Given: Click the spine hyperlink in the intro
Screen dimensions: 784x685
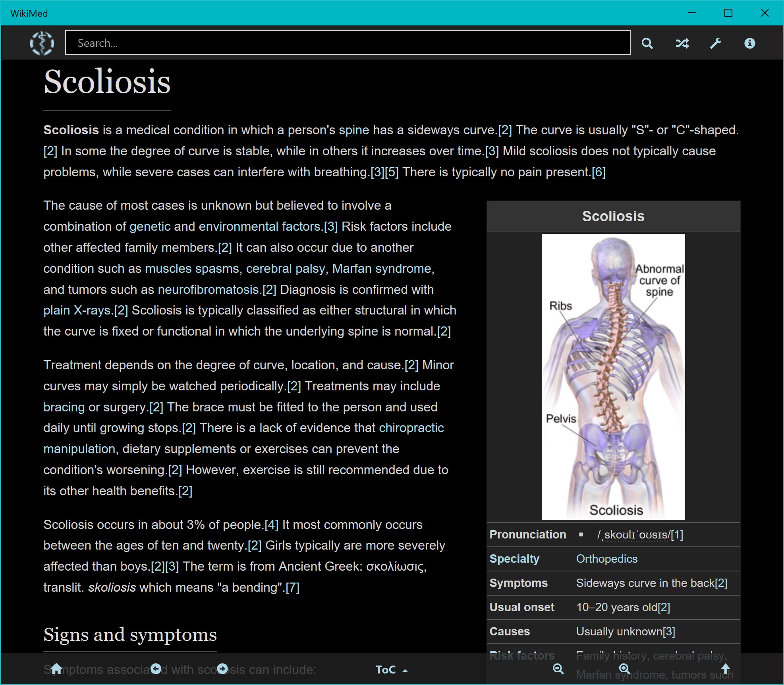Looking at the screenshot, I should [353, 129].
